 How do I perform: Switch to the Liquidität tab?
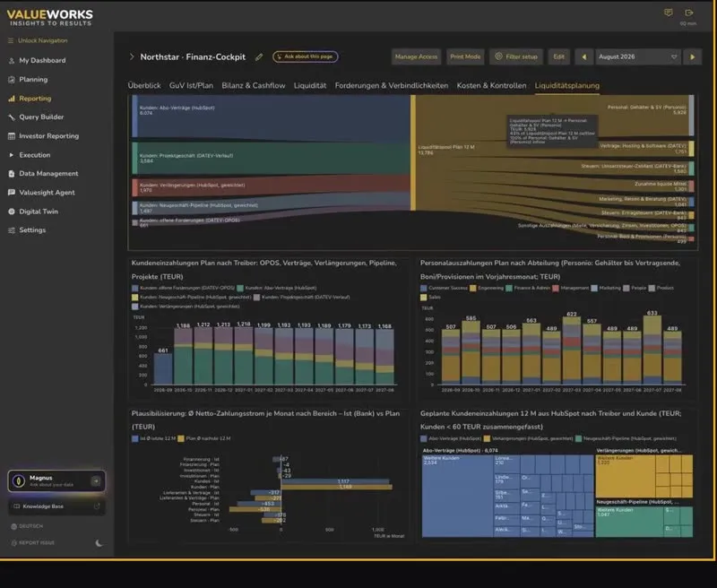[310, 85]
